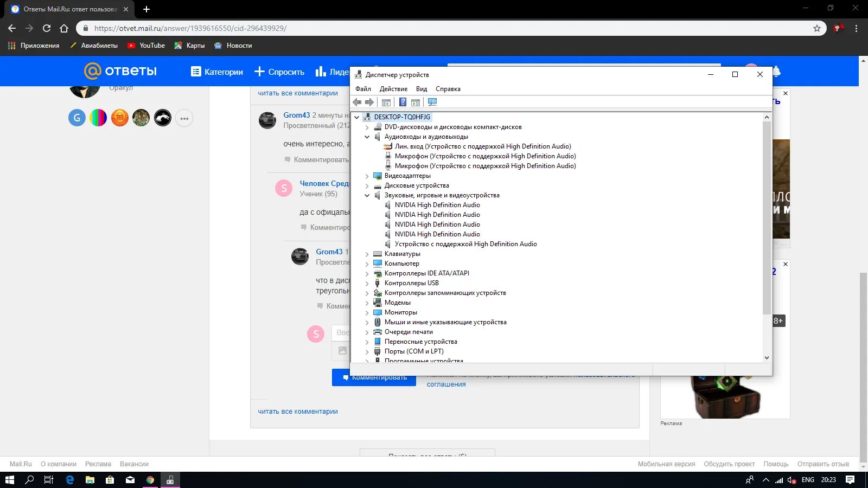
Task: Reload the page in Chrome
Action: click(47, 28)
